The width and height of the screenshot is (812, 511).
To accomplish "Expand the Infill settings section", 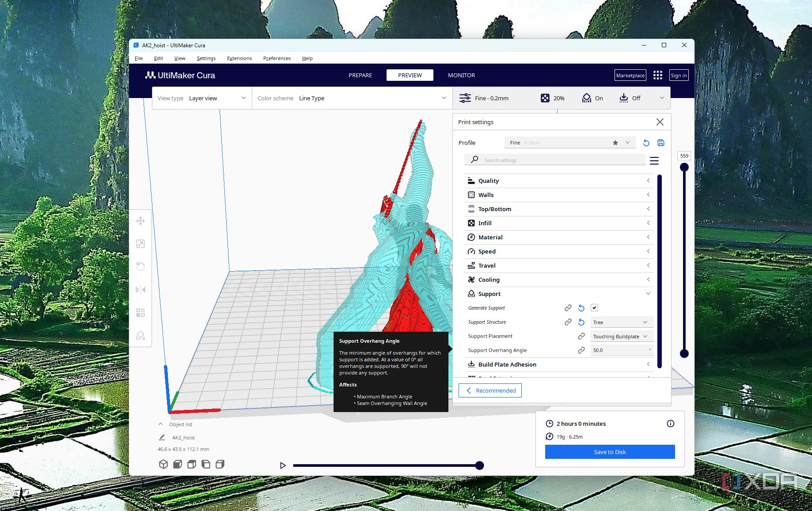I will click(559, 223).
